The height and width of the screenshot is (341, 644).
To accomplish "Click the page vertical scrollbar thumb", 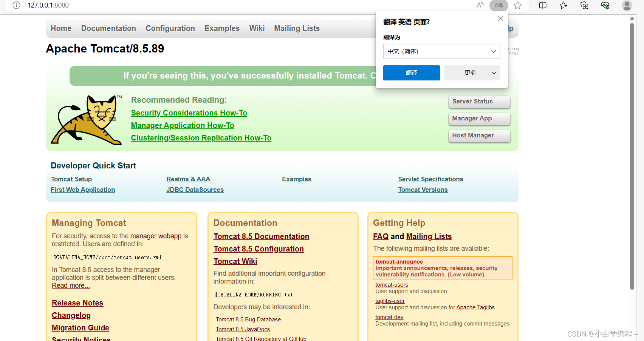I will coord(632,157).
